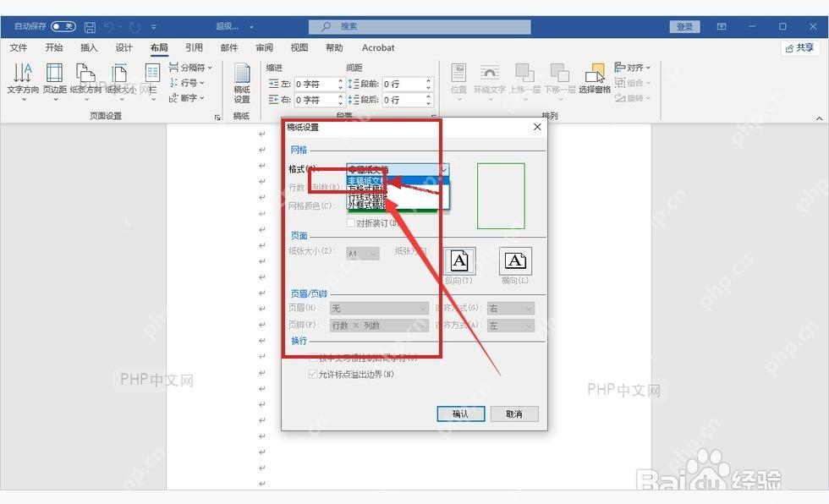This screenshot has width=829, height=504.
Task: Open the 栏 columns tool
Action: [152, 81]
